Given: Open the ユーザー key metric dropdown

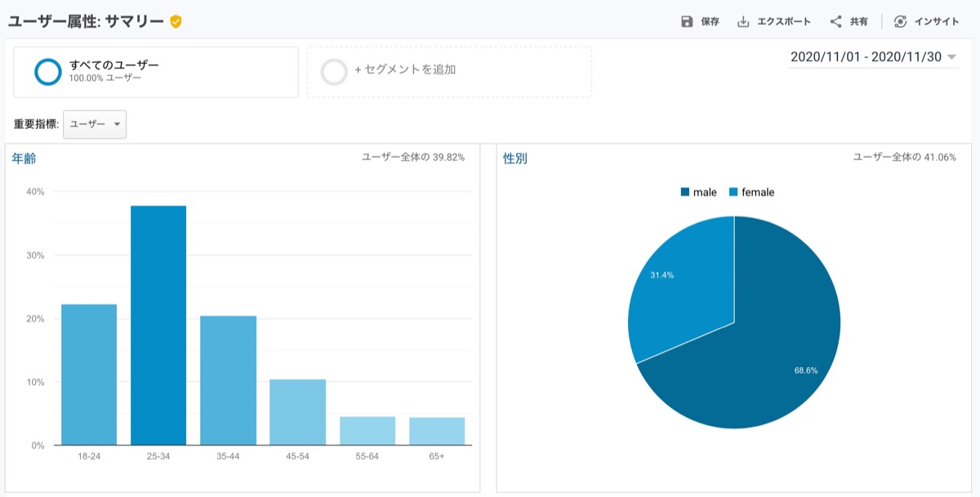Looking at the screenshot, I should (x=95, y=124).
